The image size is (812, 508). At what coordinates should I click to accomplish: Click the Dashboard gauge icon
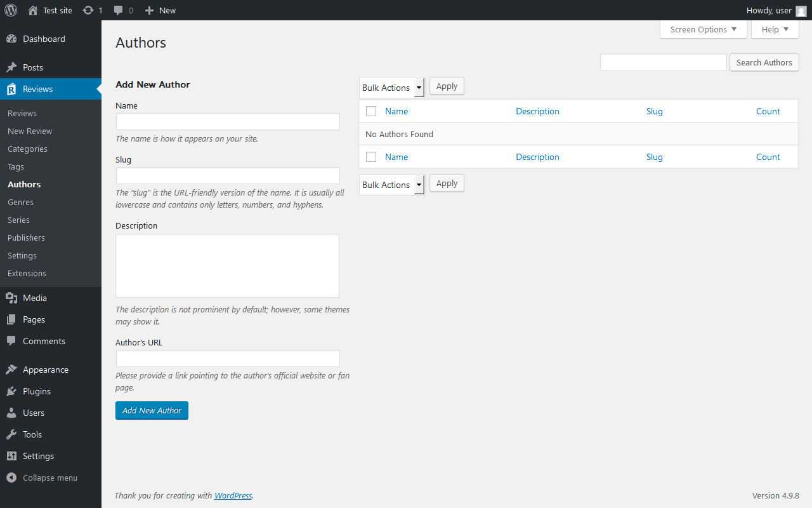tap(11, 39)
